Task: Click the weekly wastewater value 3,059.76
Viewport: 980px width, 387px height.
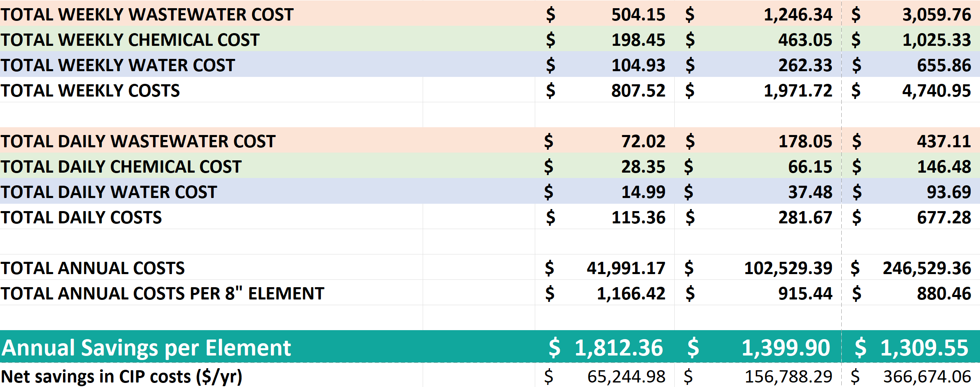Action: (937, 14)
